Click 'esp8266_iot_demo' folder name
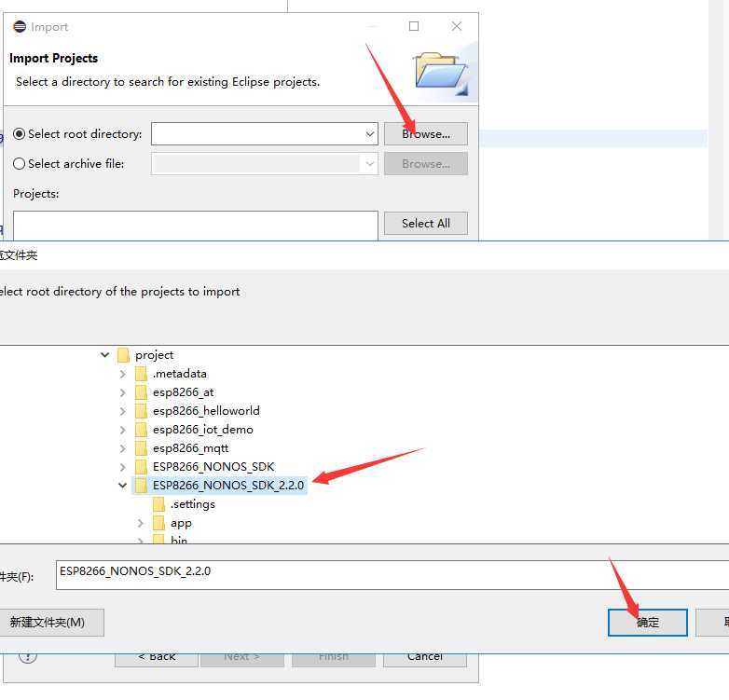 [x=202, y=430]
